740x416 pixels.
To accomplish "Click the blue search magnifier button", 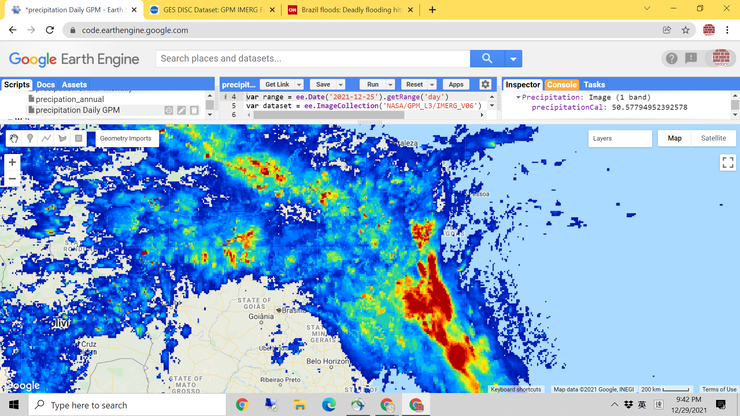I will (487, 59).
